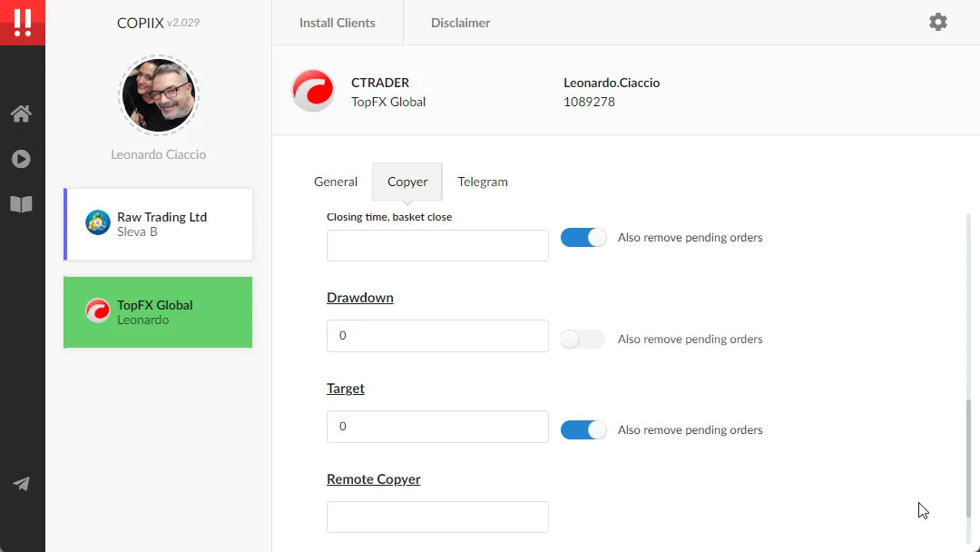The width and height of the screenshot is (980, 552).
Task: Click the red COPIIX logo icon
Action: [23, 23]
